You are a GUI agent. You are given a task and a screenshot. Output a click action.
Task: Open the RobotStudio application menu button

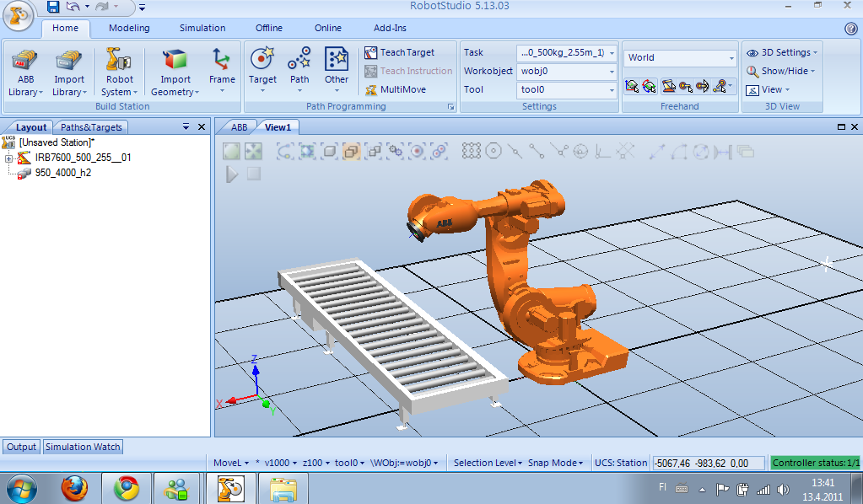point(19,15)
